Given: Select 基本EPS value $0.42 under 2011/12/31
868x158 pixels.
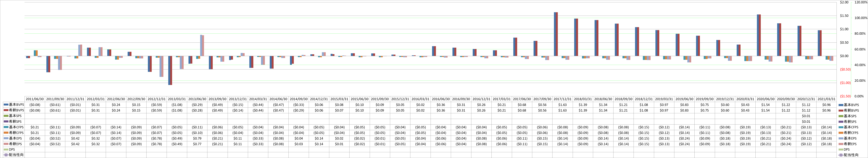Looking at the screenshot, I should [75, 138].
